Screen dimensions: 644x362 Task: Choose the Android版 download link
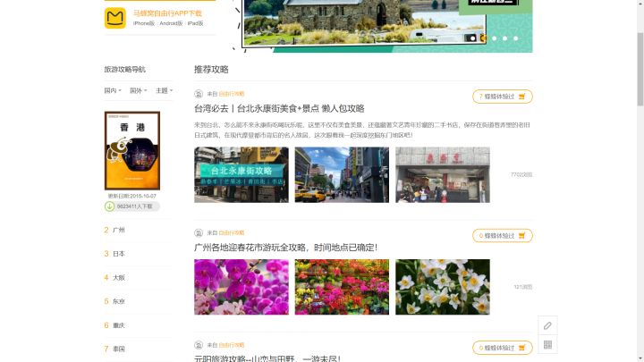coord(171,23)
